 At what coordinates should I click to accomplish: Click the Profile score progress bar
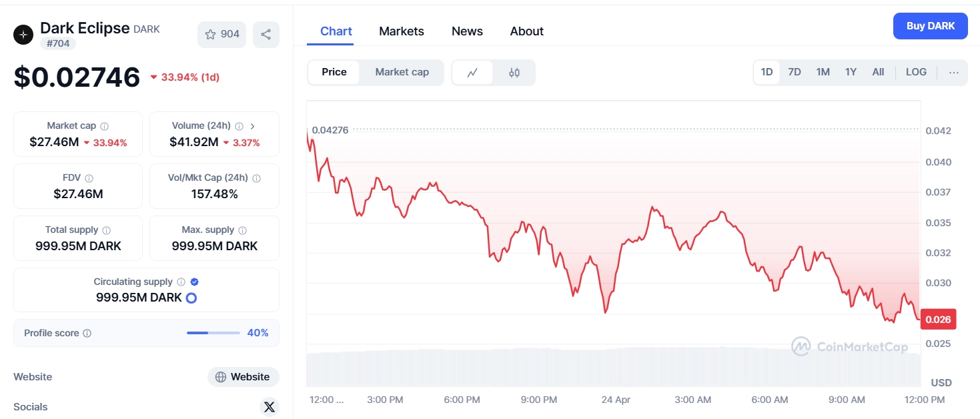213,333
